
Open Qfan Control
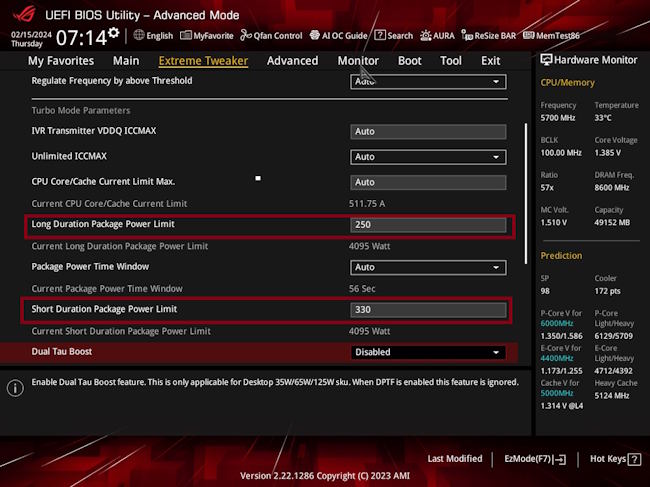tap(272, 36)
